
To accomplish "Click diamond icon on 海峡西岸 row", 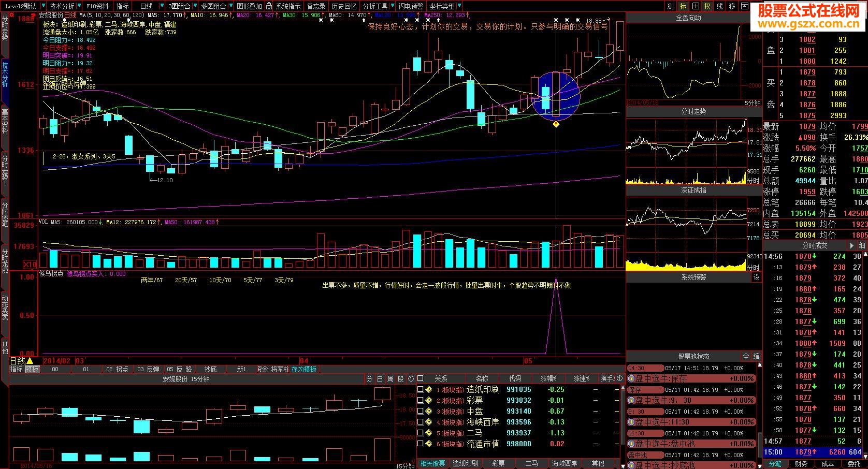I will (429, 422).
